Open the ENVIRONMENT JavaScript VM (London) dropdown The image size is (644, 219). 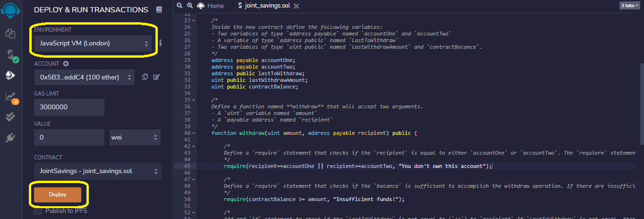tap(93, 44)
